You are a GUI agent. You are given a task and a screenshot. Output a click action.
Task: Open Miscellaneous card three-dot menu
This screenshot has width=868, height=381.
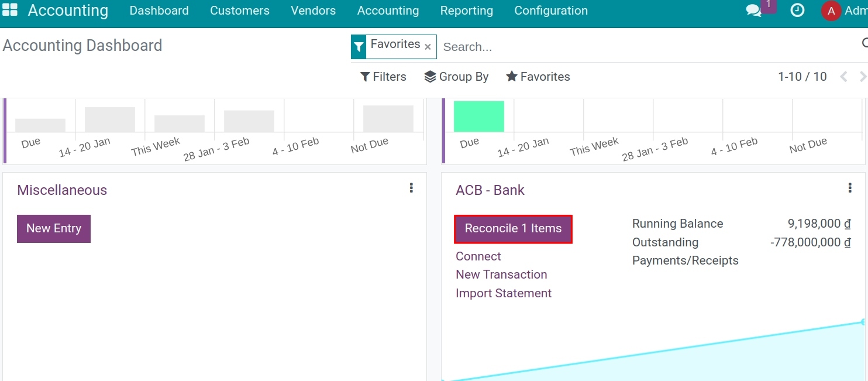[x=411, y=188]
